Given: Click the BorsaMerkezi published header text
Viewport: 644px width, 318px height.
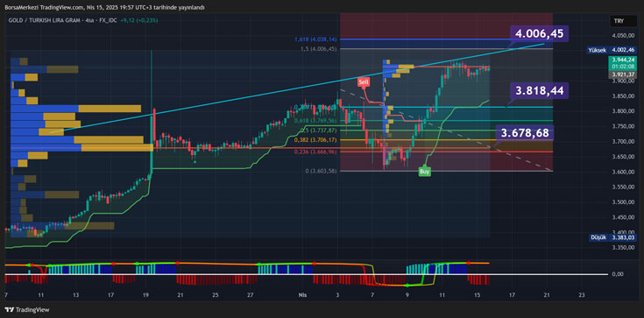Looking at the screenshot, I should click(105, 7).
